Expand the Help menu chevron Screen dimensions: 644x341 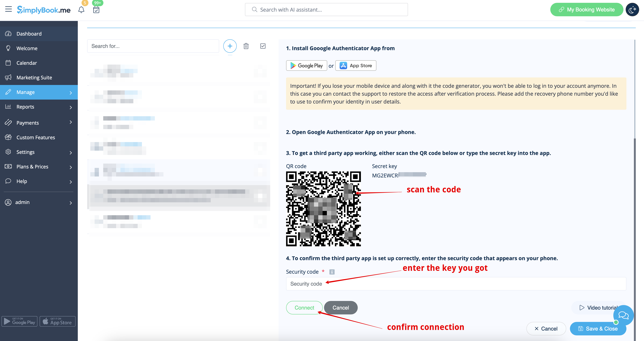(x=71, y=182)
